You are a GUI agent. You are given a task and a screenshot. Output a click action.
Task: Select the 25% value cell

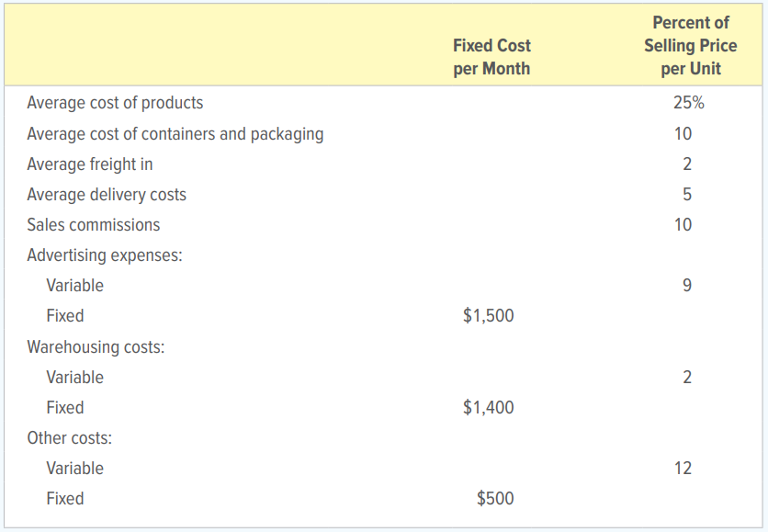688,102
